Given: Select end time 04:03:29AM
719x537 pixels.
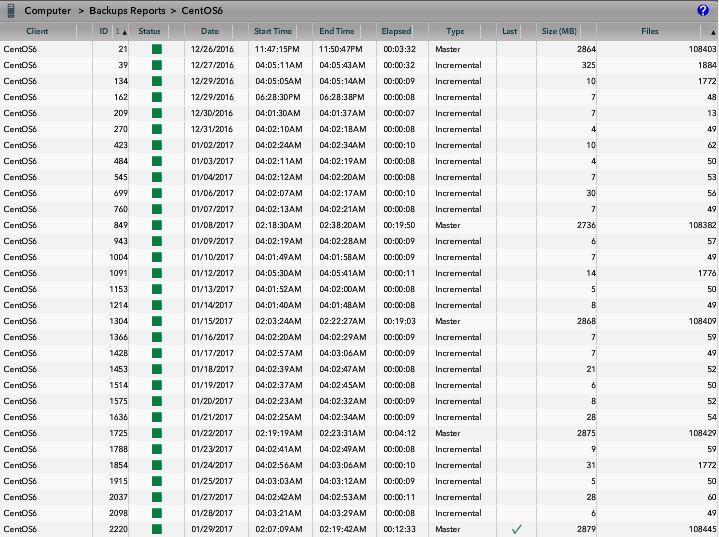Looking at the screenshot, I should coord(343,513).
